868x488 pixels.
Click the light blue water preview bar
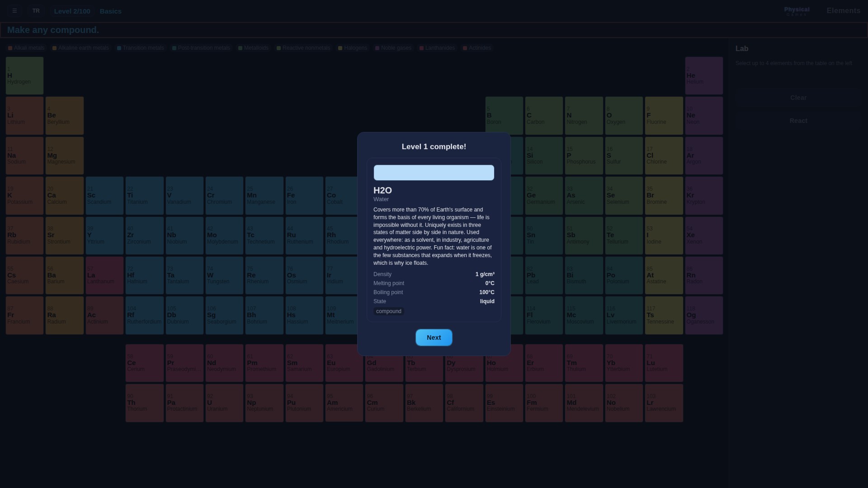[x=434, y=173]
